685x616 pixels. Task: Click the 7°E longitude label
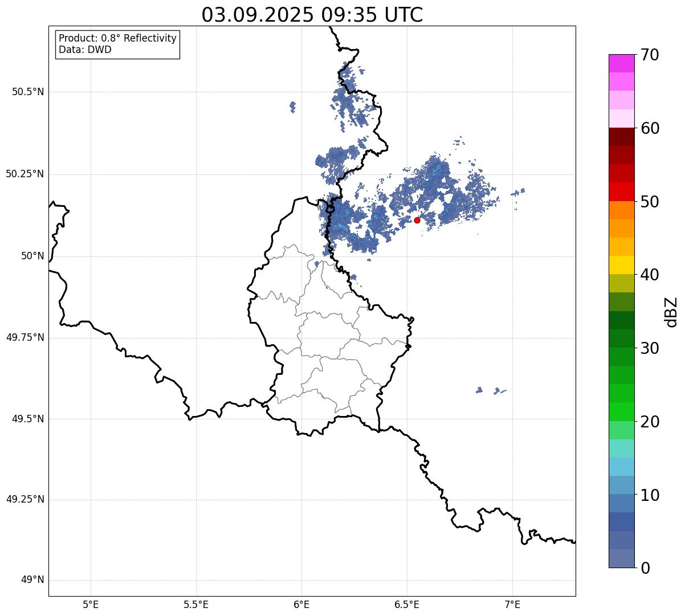(x=512, y=604)
